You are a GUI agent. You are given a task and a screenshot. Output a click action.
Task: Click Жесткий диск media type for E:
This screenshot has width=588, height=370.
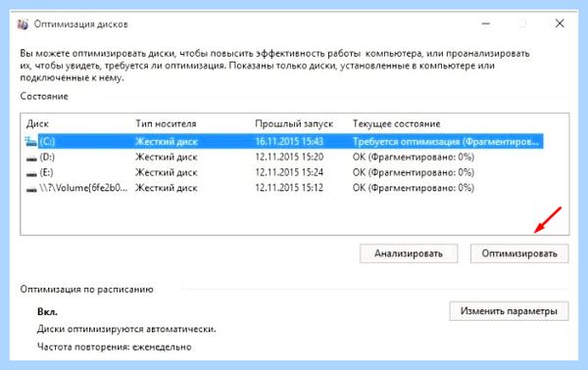click(x=167, y=172)
